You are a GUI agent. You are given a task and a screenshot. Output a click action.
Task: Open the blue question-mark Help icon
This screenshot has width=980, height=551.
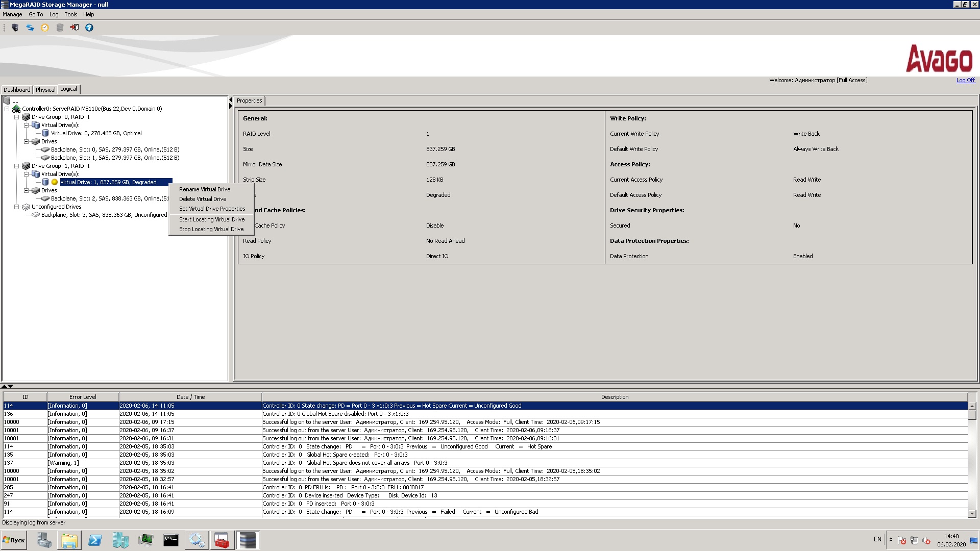(89, 28)
